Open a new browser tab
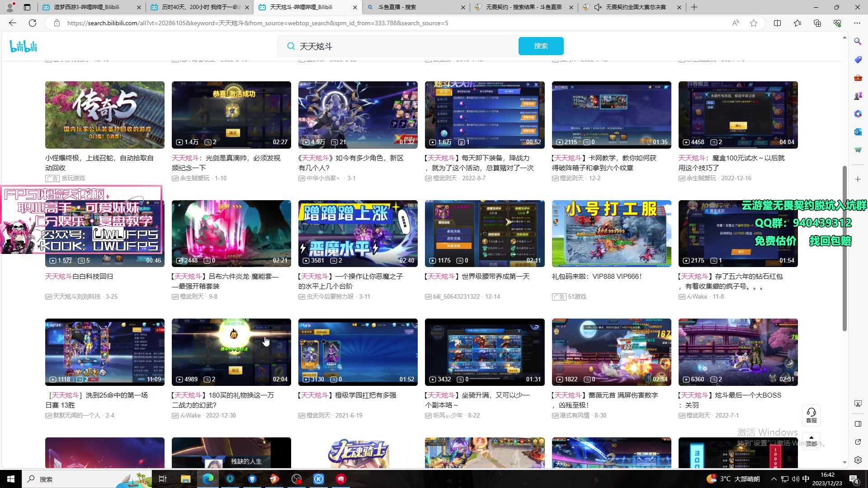The image size is (868, 488). coord(694,7)
